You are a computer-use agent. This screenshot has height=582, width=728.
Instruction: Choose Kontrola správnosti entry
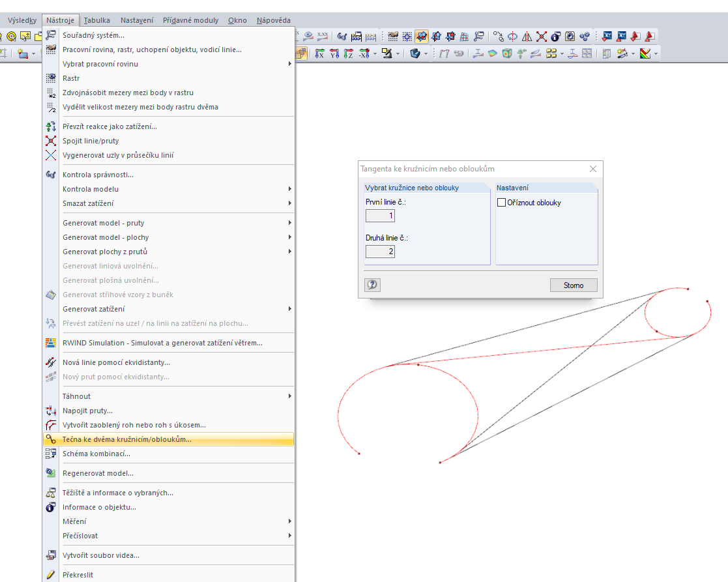tap(169, 175)
